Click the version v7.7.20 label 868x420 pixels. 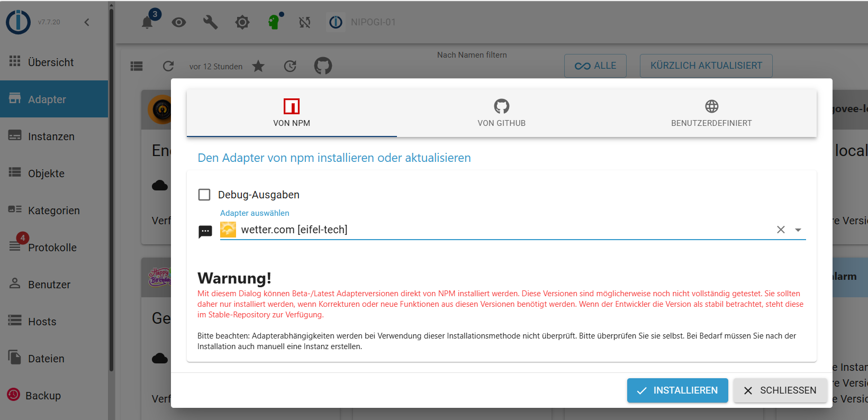49,22
